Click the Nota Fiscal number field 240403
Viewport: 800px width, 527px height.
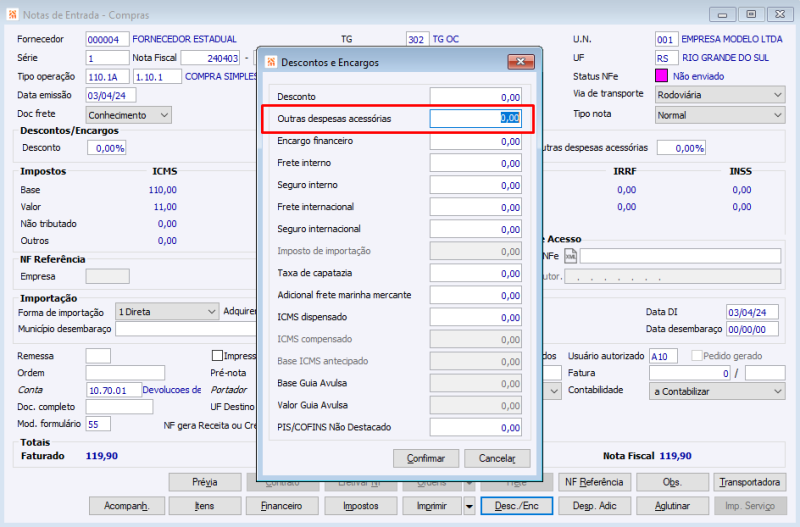pyautogui.click(x=210, y=58)
